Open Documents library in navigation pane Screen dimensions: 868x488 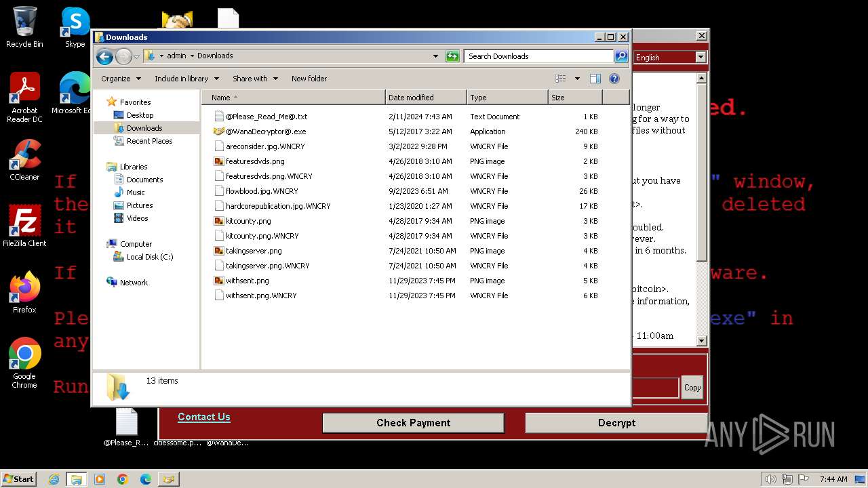tap(144, 180)
